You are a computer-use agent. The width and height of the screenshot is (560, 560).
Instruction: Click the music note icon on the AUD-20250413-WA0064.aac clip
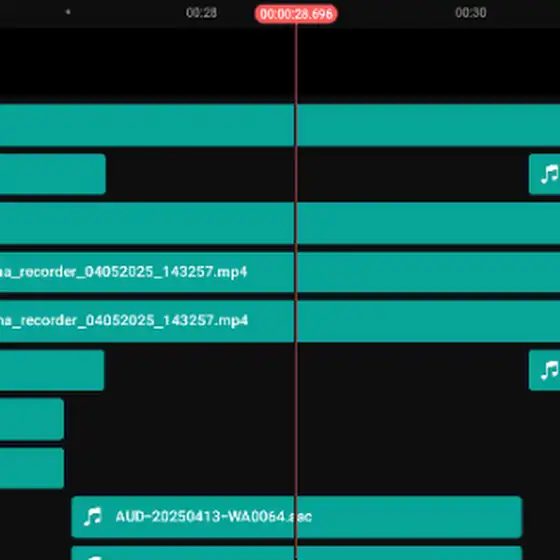coord(93,516)
